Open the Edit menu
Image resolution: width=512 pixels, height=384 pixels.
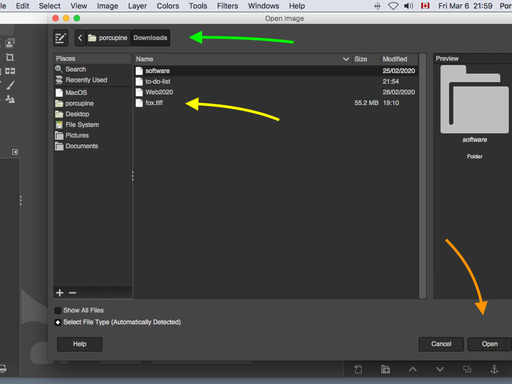pos(22,6)
